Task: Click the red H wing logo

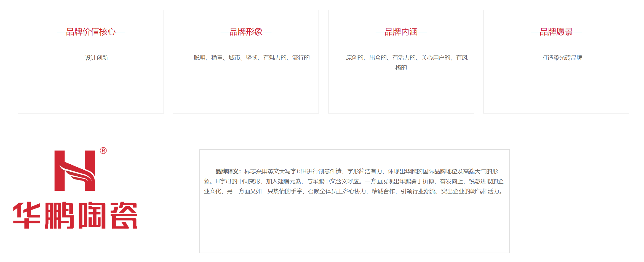Action: (x=75, y=171)
